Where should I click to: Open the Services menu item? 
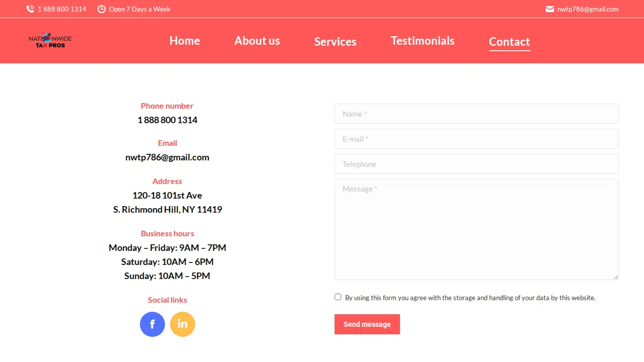point(336,42)
